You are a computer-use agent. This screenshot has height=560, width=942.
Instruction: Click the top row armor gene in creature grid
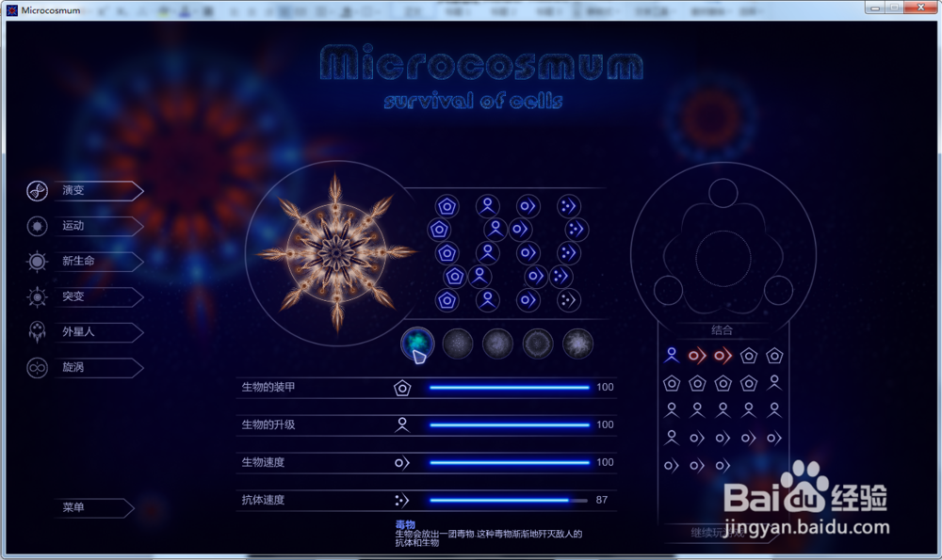(x=447, y=206)
